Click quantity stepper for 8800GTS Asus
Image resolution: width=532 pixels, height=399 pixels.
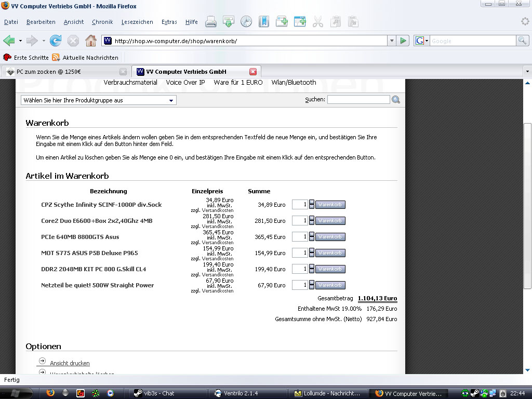[x=312, y=236]
